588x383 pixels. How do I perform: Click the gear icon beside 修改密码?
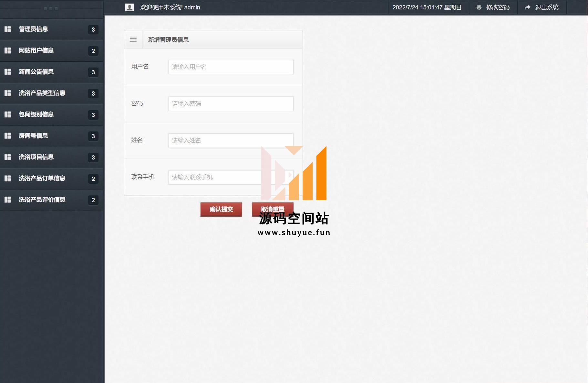(x=479, y=7)
